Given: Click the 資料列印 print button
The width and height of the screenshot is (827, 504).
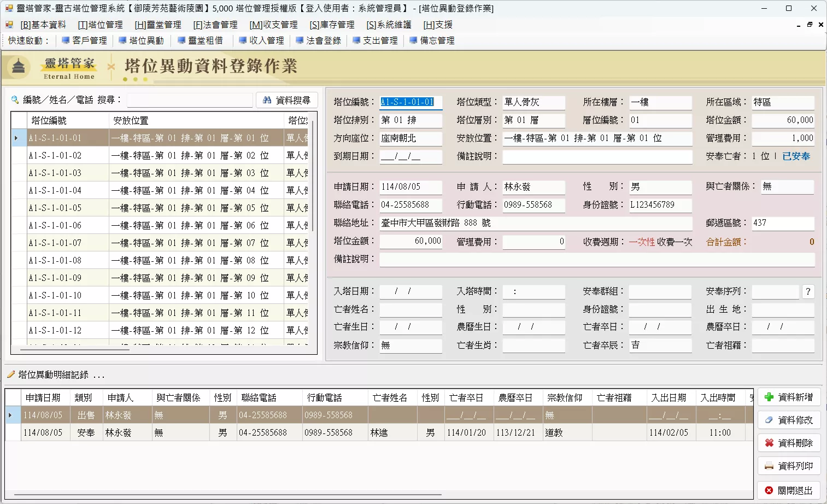Looking at the screenshot, I should pos(789,466).
